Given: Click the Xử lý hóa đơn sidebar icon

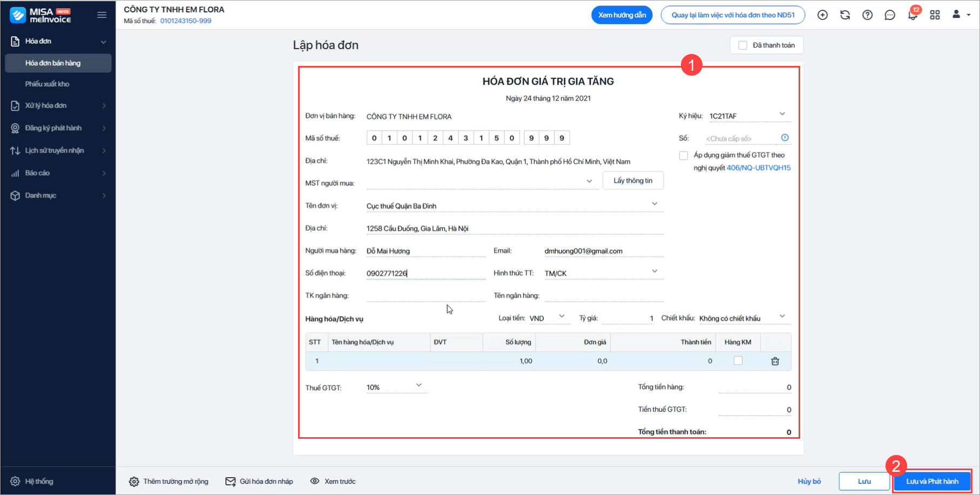Looking at the screenshot, I should (15, 106).
